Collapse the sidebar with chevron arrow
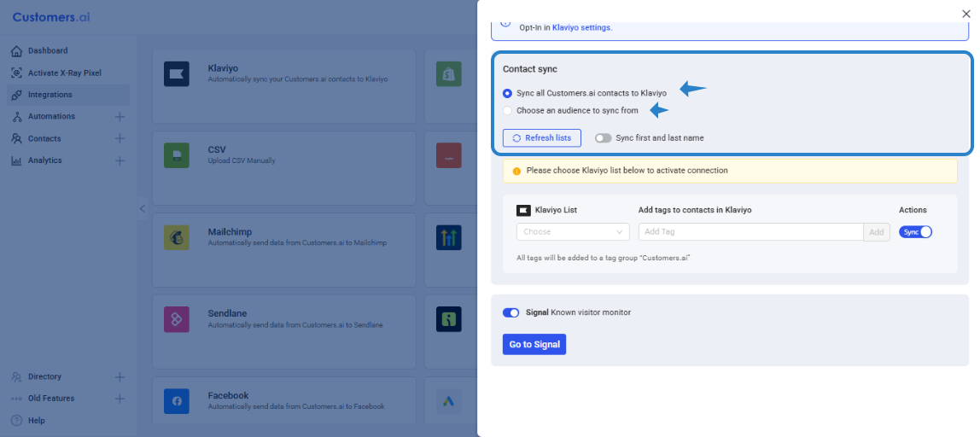980x437 pixels. (143, 209)
